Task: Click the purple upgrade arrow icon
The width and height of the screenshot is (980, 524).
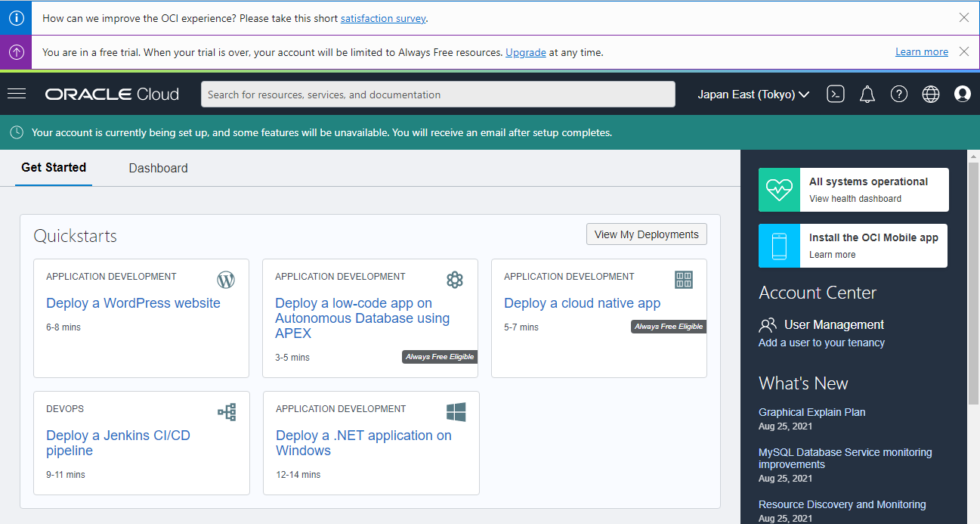Action: [16, 52]
